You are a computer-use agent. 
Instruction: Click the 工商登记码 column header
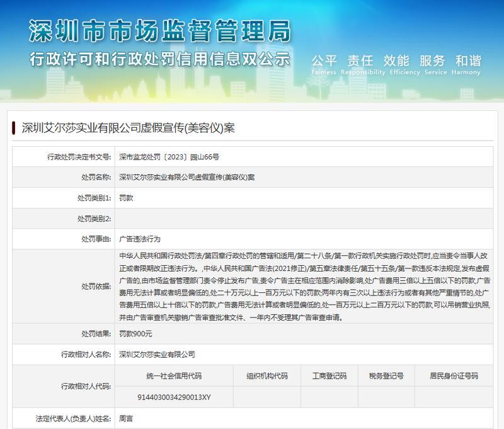coord(329,375)
